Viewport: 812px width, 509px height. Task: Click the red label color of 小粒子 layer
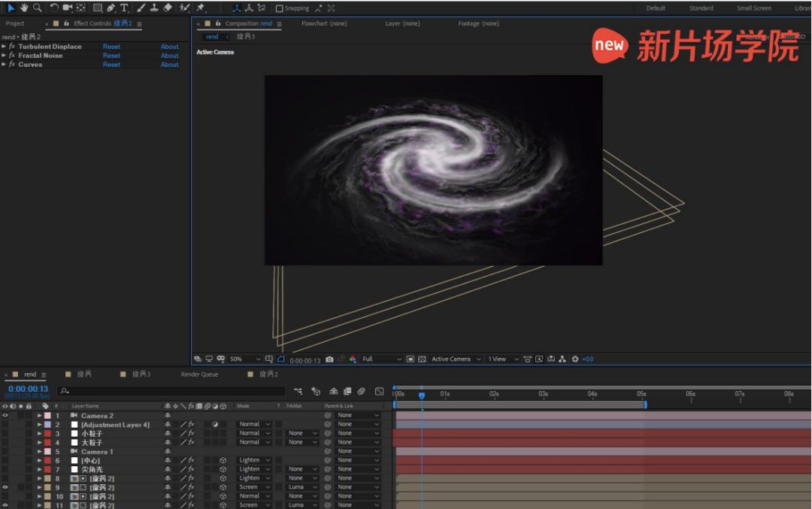tap(47, 434)
